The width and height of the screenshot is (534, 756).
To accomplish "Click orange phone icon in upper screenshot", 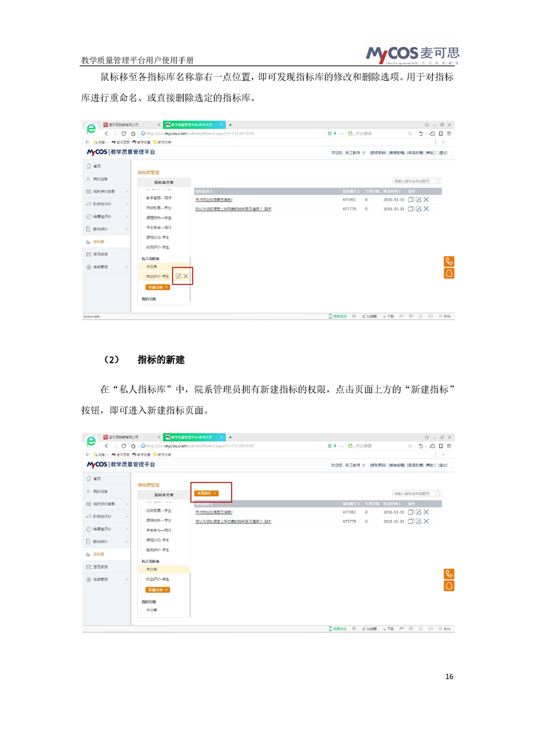I will click(x=448, y=261).
